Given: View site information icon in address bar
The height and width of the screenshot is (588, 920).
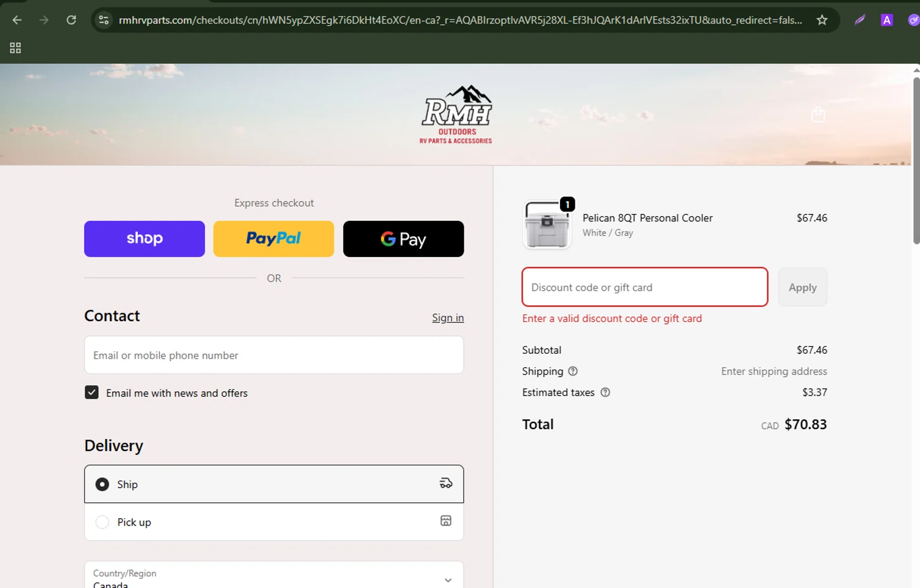Looking at the screenshot, I should click(104, 20).
